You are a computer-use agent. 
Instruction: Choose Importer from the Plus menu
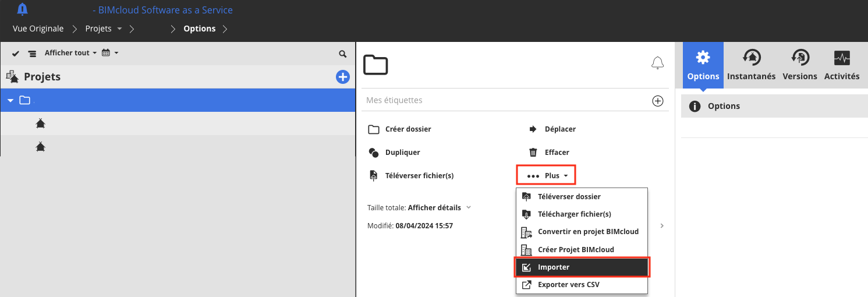point(582,267)
